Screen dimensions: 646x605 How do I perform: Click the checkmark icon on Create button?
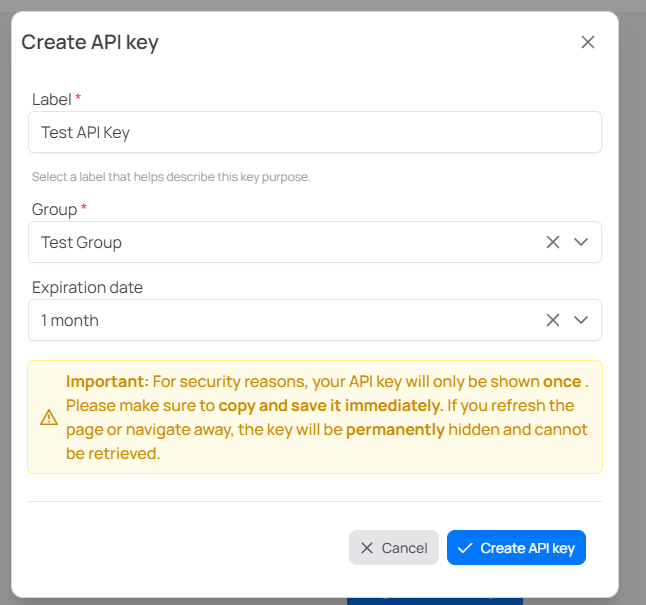click(465, 548)
